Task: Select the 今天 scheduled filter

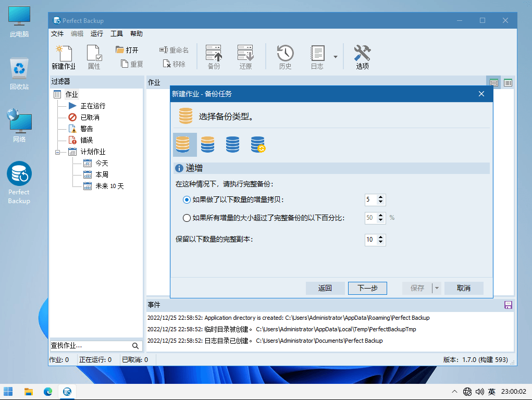Action: tap(102, 163)
